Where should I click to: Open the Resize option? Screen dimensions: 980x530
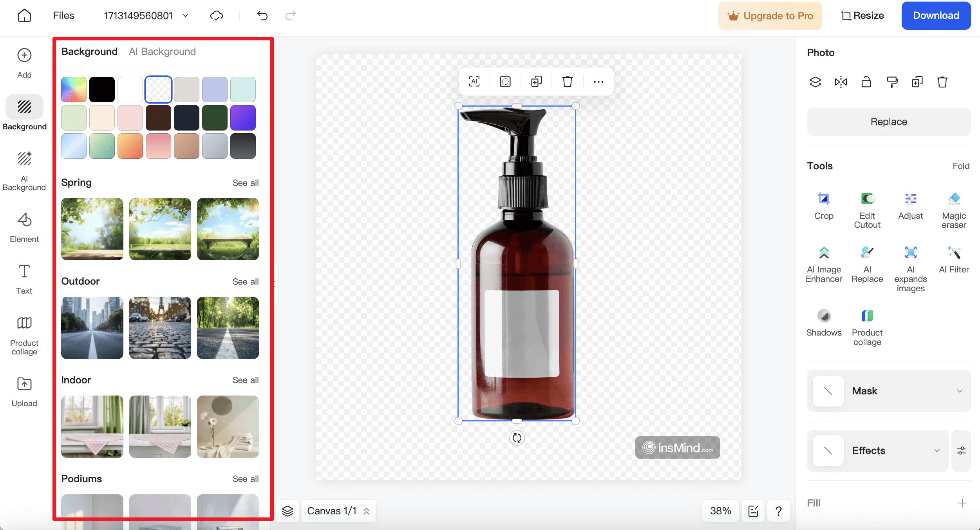point(862,16)
